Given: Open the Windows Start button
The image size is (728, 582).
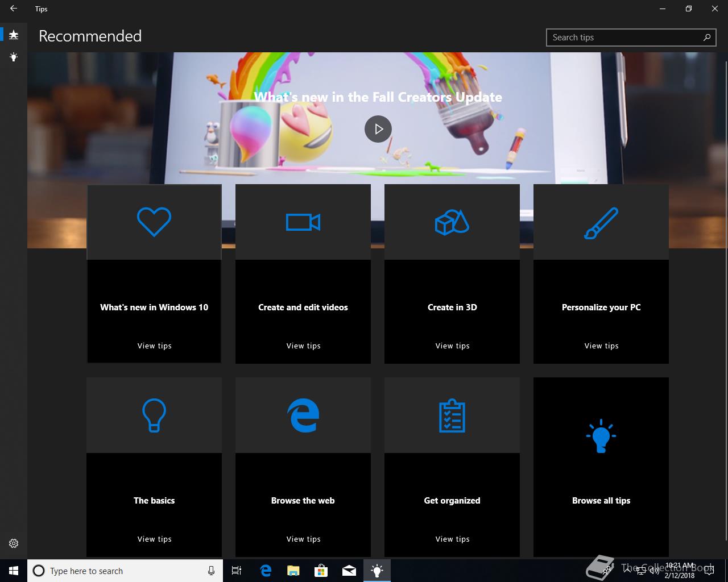Looking at the screenshot, I should point(14,571).
